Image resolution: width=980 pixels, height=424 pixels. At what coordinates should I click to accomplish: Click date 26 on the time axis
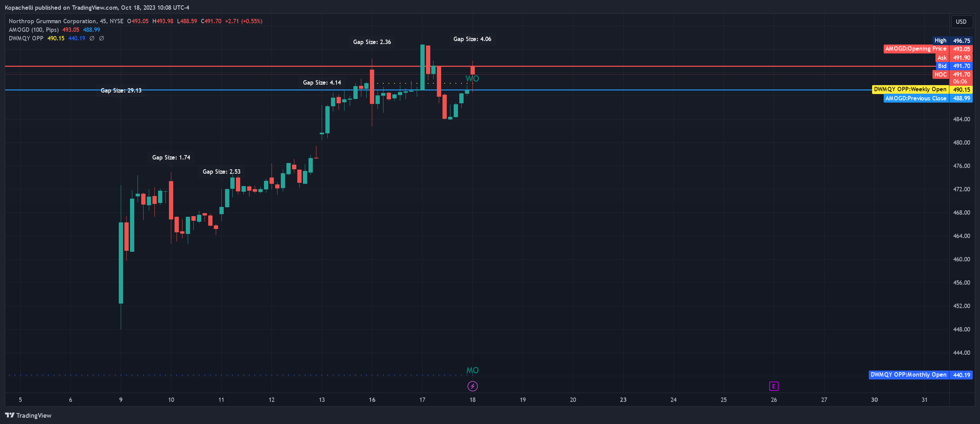pyautogui.click(x=774, y=400)
